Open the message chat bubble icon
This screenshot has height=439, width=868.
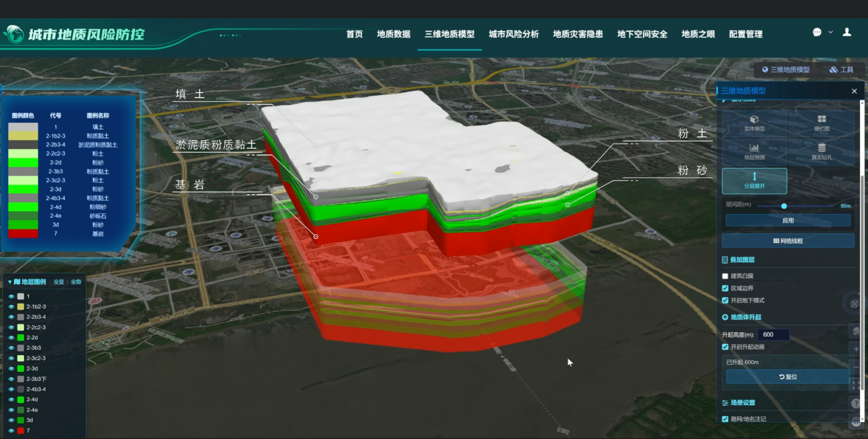817,32
